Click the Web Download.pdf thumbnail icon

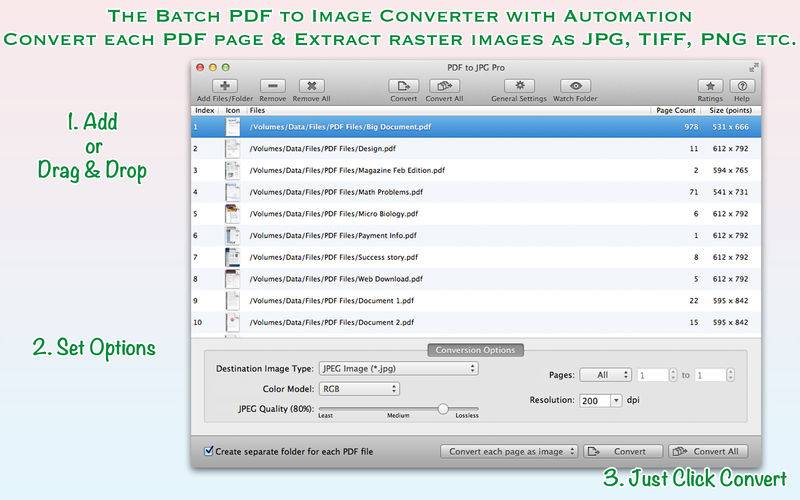[x=233, y=279]
